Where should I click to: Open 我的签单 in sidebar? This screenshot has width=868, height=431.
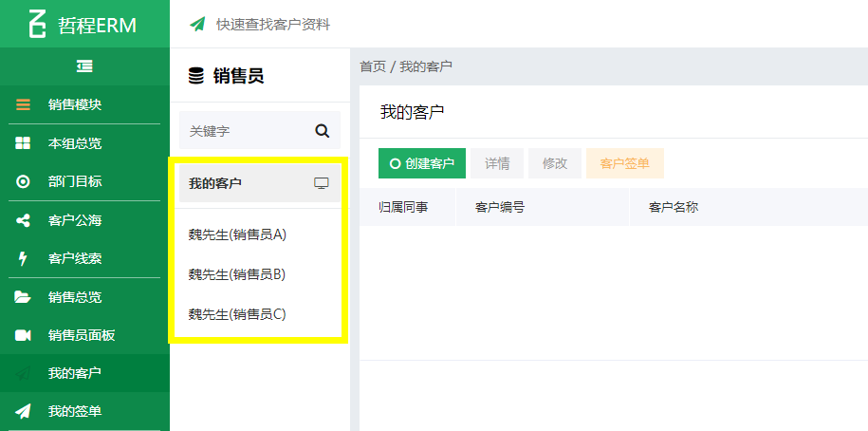[x=84, y=412]
